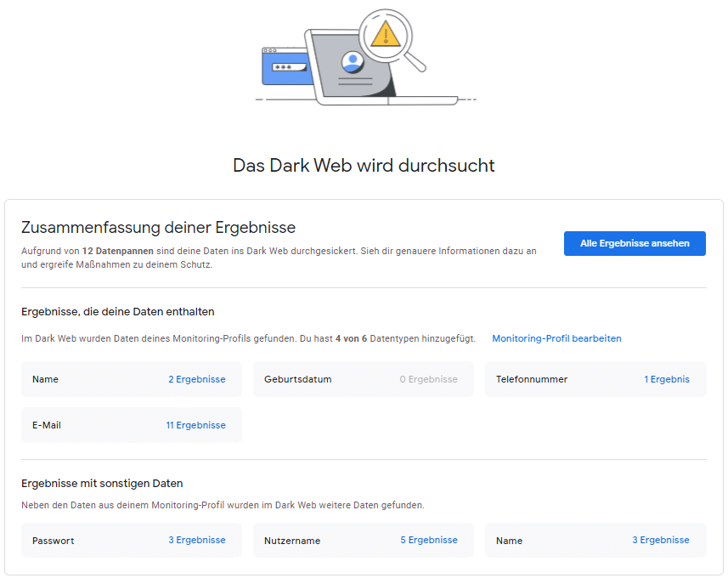
Task: Click the E-Mail card label
Action: [x=47, y=425]
